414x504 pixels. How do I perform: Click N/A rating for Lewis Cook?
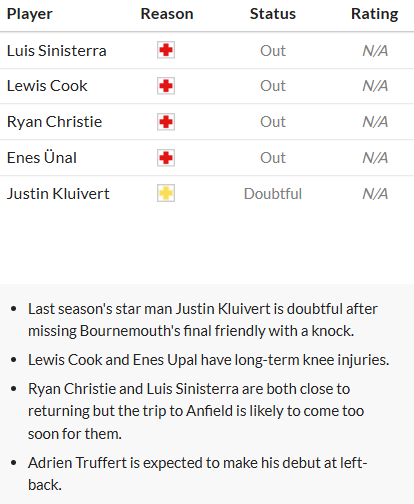[x=375, y=86]
